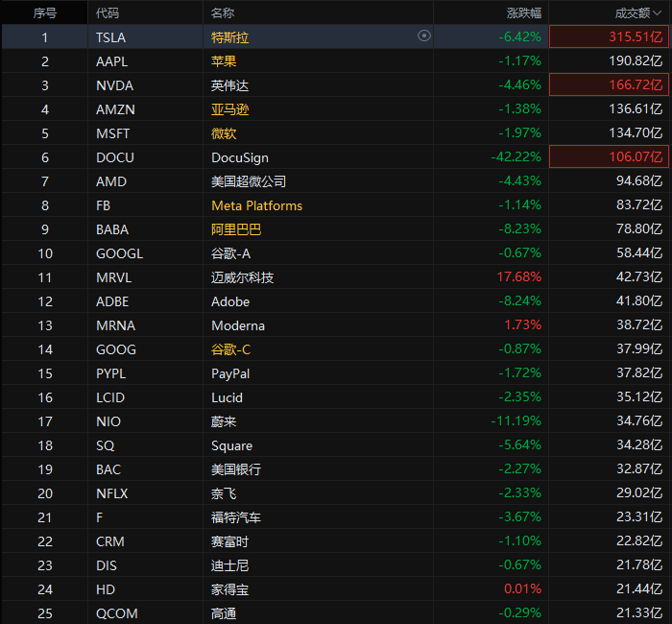Click the 涨跌幅 column header

click(x=524, y=13)
